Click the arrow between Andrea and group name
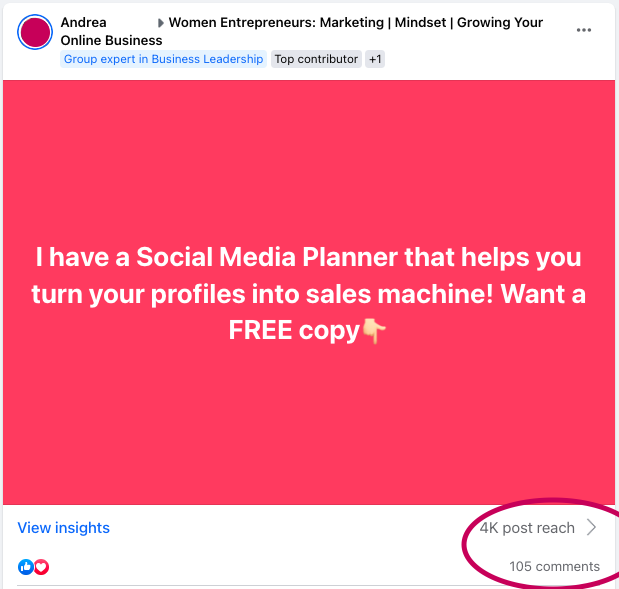Viewport: 619px width, 589px height. (x=160, y=23)
